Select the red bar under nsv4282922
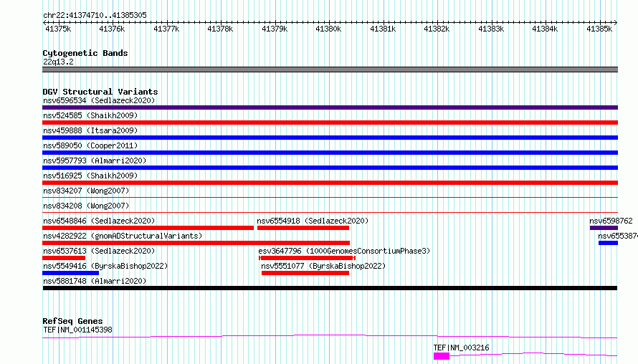 coord(196,243)
